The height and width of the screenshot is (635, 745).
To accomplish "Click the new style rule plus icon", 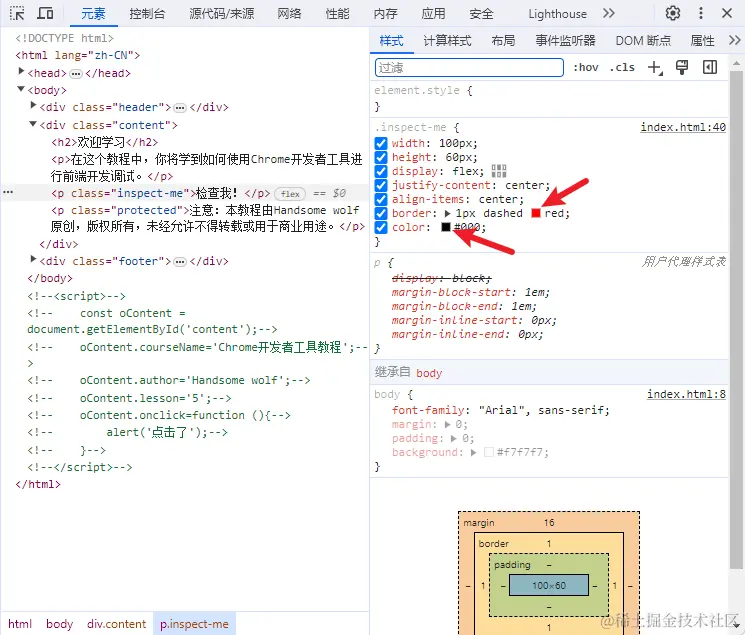I will point(655,67).
